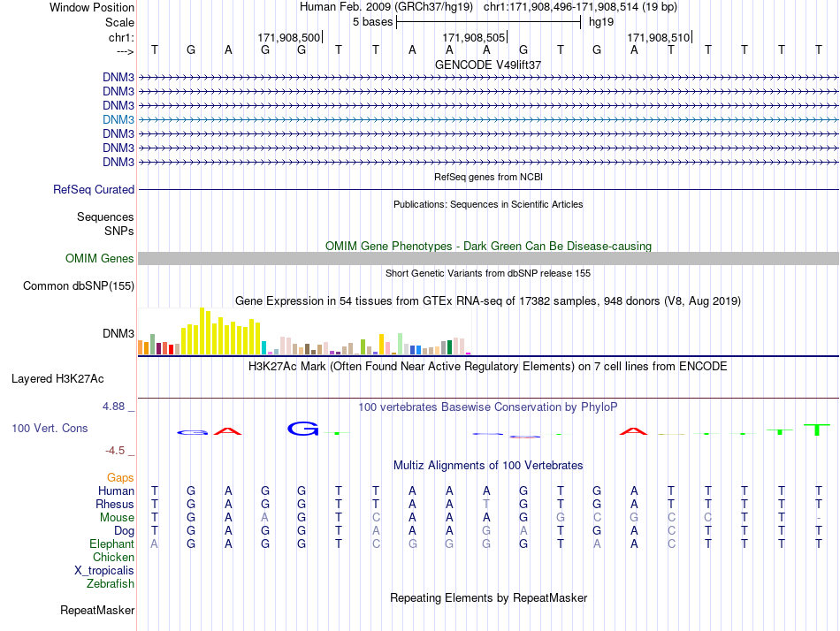This screenshot has width=840, height=631.
Task: Select the OMIM Genes track label
Action: 100,258
